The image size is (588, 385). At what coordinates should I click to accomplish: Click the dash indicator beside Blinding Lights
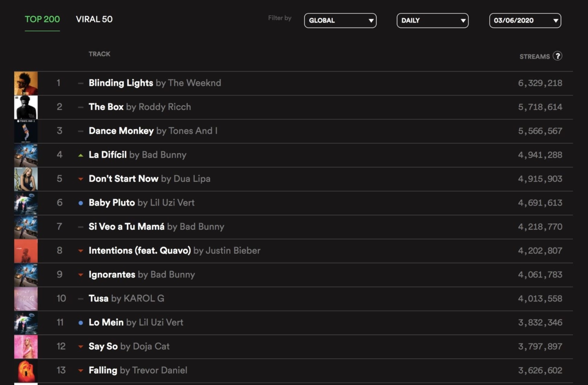[x=80, y=83]
